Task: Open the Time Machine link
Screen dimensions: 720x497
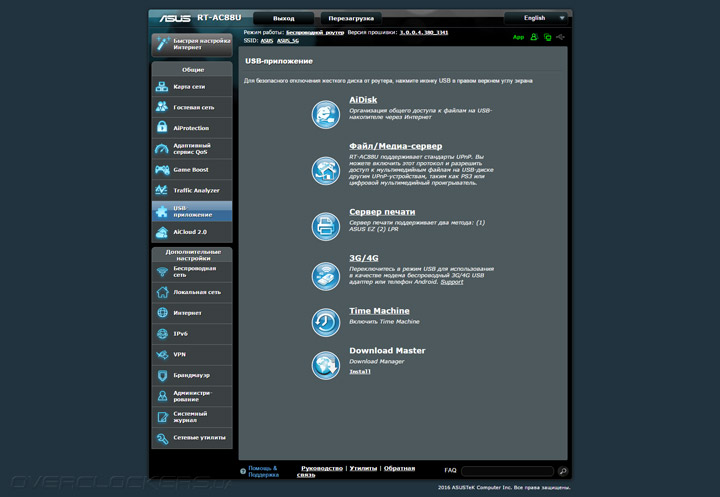Action: (x=379, y=311)
